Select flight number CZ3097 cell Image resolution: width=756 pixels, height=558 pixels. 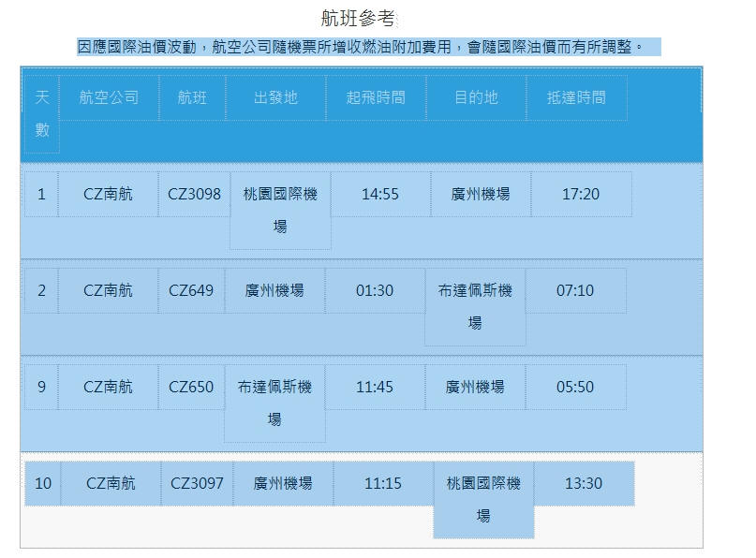coord(198,483)
